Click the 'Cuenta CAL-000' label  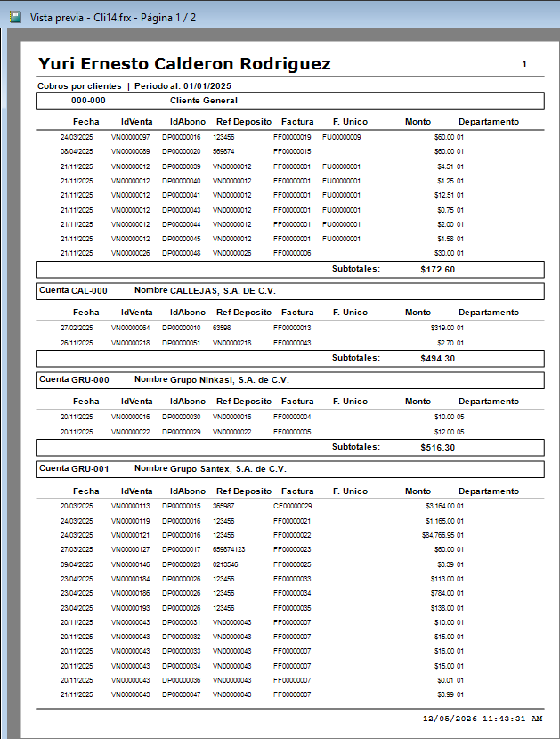pos(73,291)
